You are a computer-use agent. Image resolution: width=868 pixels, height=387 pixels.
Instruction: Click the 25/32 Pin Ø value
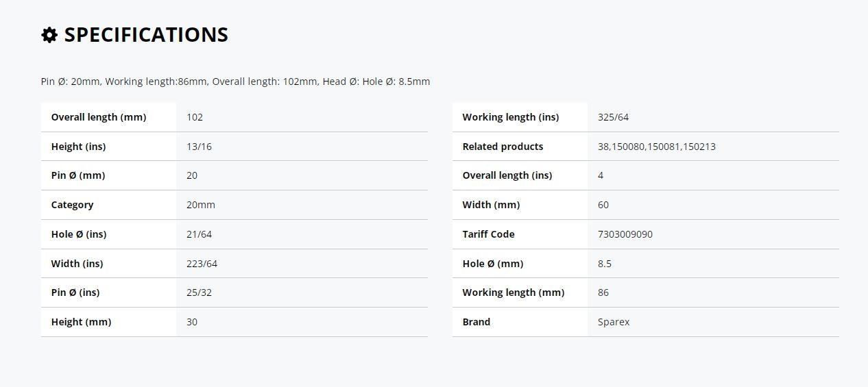click(199, 292)
